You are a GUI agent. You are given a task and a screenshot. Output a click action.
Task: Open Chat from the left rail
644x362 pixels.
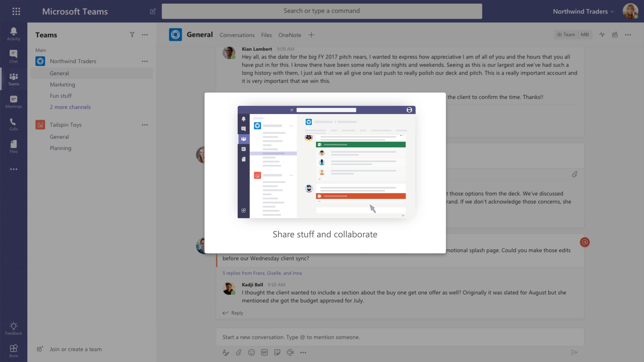pos(13,56)
